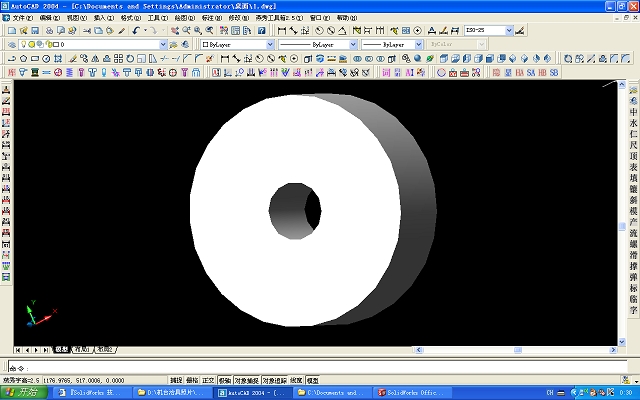Toggle 捕捉 (Snap) in status bar
This screenshot has height=400, width=640.
point(176,380)
